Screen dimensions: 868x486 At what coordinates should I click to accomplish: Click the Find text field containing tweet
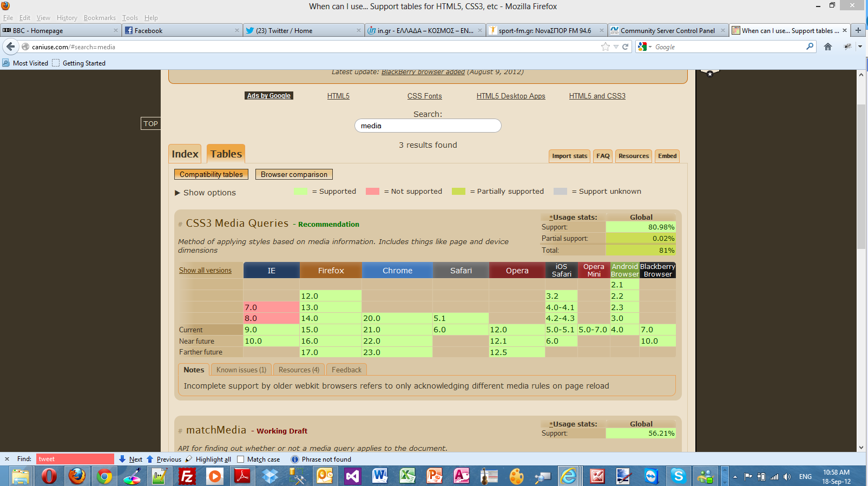pos(75,459)
